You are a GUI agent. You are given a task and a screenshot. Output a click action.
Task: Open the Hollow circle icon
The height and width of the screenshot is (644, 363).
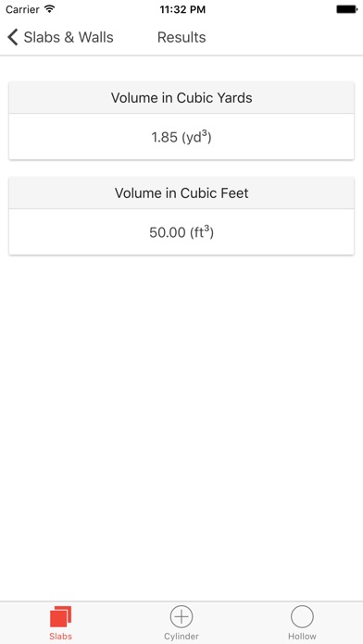click(302, 616)
